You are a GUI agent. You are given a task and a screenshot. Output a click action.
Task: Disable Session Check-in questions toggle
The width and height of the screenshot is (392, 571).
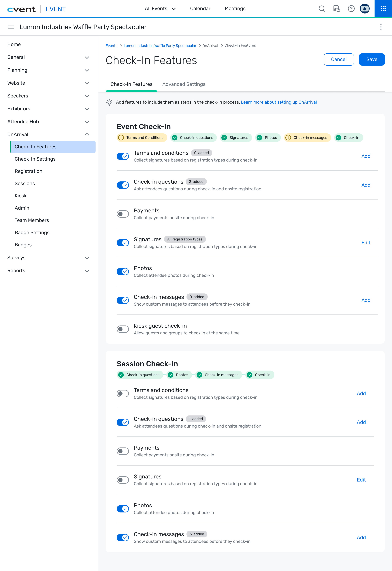[123, 422]
